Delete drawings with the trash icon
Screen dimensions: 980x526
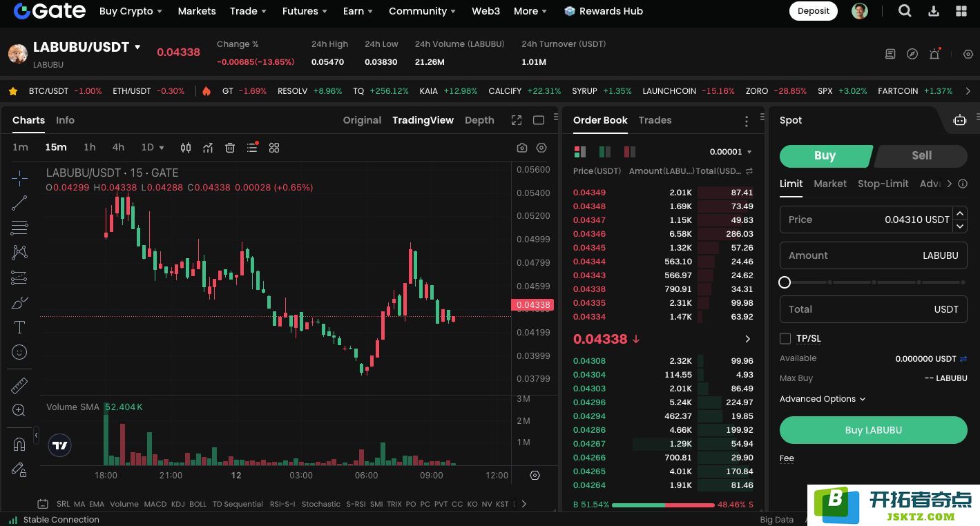[x=230, y=148]
